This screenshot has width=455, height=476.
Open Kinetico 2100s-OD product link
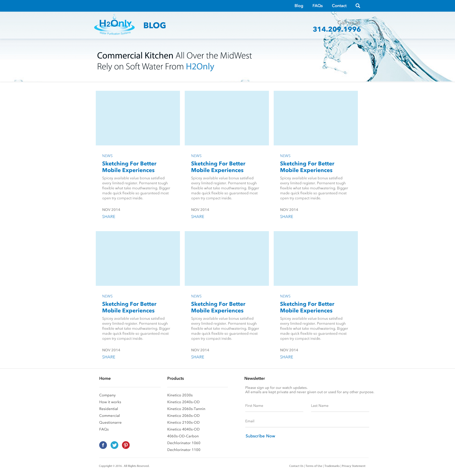click(183, 422)
